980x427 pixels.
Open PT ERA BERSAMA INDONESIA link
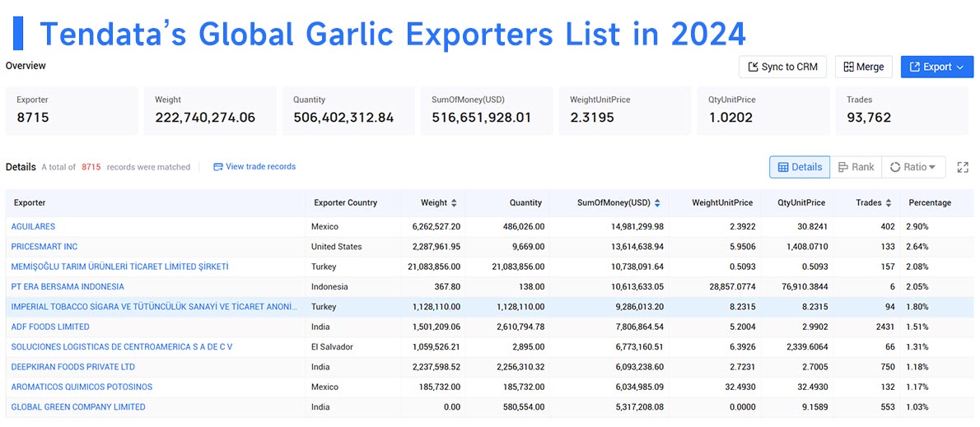point(68,286)
